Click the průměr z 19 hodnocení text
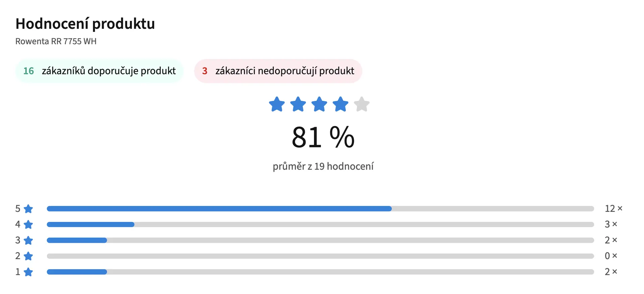Screen dimensions: 644x294 pyautogui.click(x=323, y=166)
